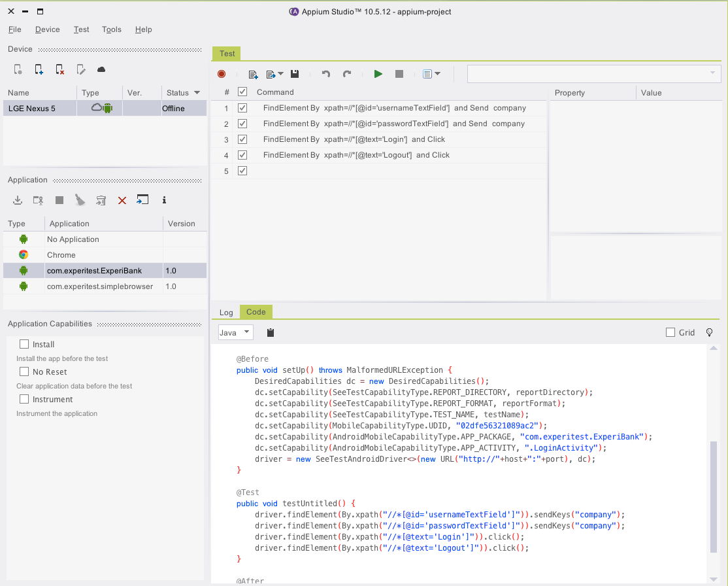Save the test with floppy disk icon

click(295, 74)
